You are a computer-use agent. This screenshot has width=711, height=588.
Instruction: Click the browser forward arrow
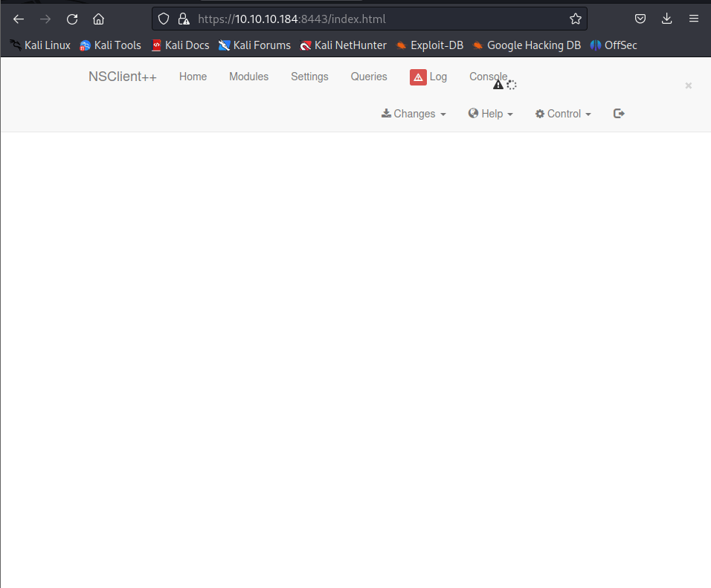point(45,19)
